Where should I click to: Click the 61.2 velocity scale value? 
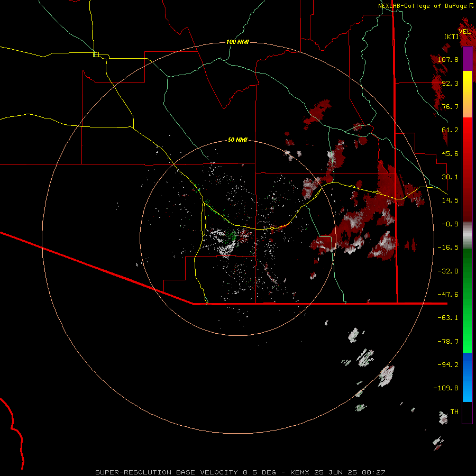(x=450, y=130)
